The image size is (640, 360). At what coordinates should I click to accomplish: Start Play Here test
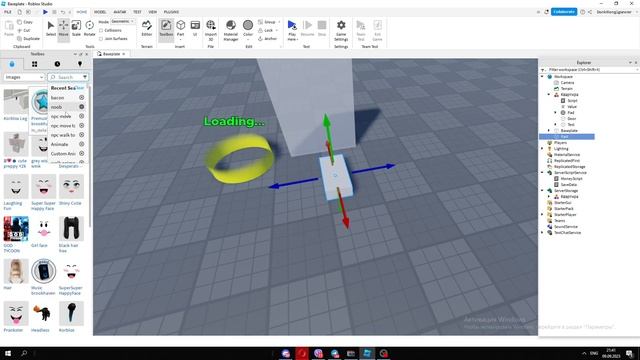click(x=292, y=30)
